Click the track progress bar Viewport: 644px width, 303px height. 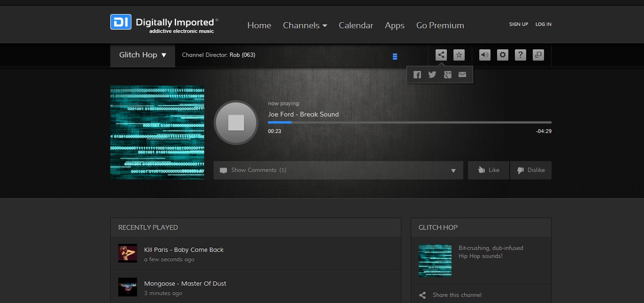click(410, 123)
